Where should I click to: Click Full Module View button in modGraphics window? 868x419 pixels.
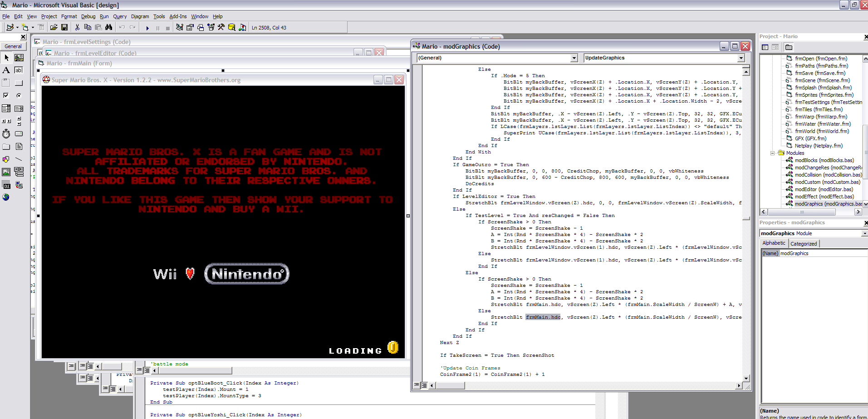[x=424, y=385]
